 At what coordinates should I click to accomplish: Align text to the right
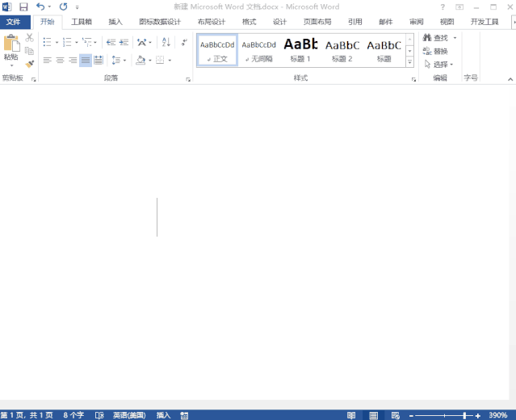point(73,61)
